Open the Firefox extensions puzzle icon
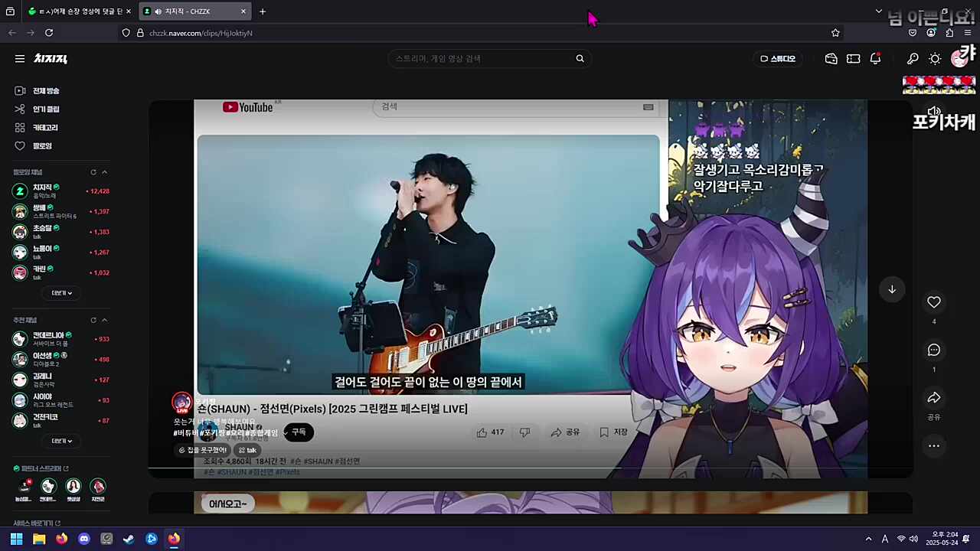980x551 pixels. click(949, 33)
